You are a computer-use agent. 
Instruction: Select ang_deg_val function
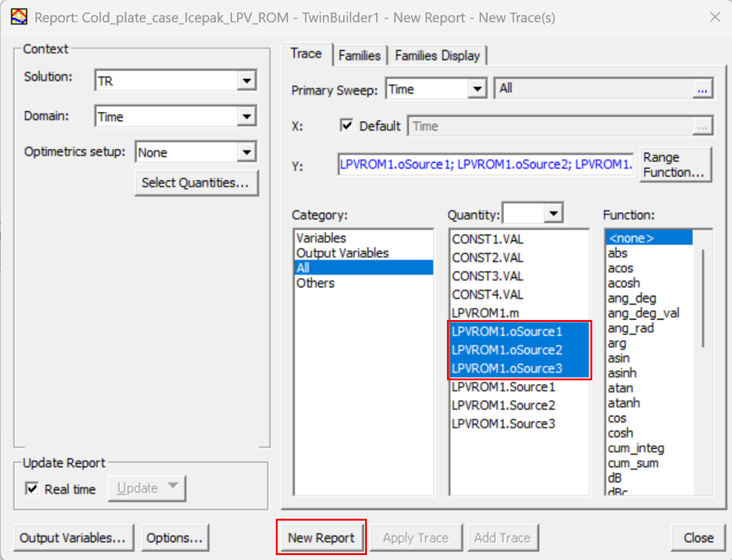[x=650, y=313]
